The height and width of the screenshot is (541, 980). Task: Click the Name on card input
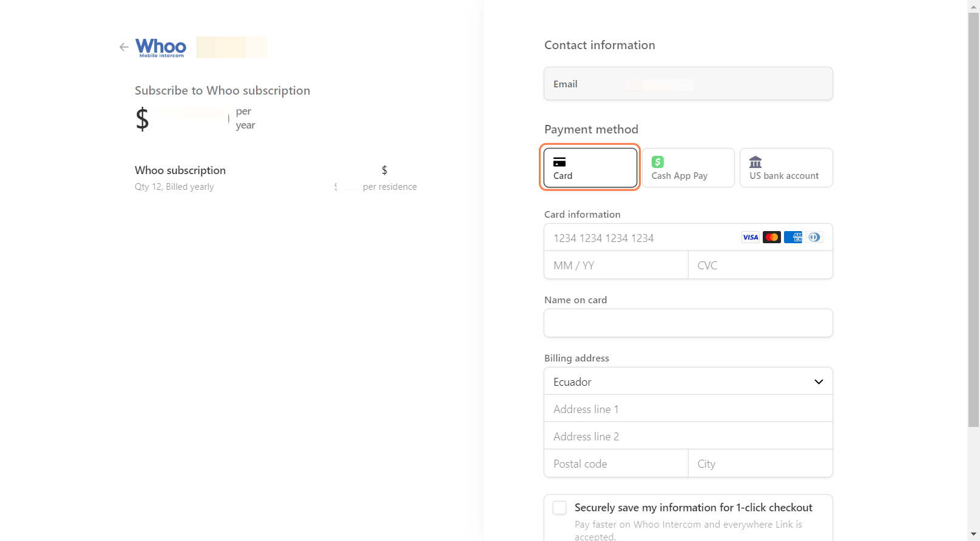688,323
